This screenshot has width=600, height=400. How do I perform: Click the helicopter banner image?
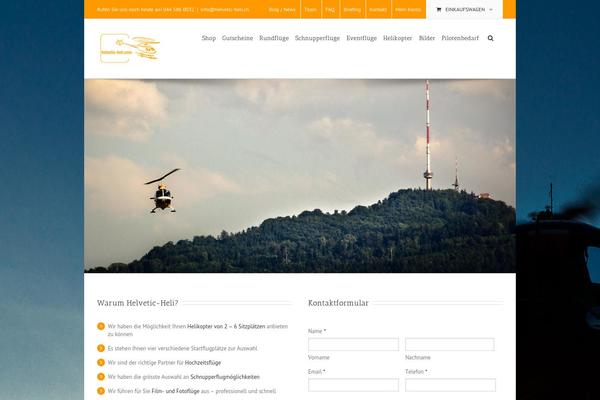300,175
